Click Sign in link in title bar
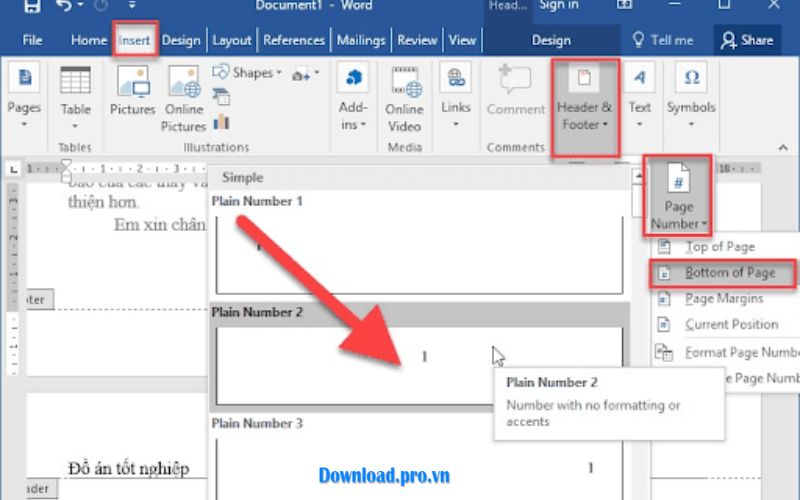The height and width of the screenshot is (500, 800). click(x=559, y=6)
